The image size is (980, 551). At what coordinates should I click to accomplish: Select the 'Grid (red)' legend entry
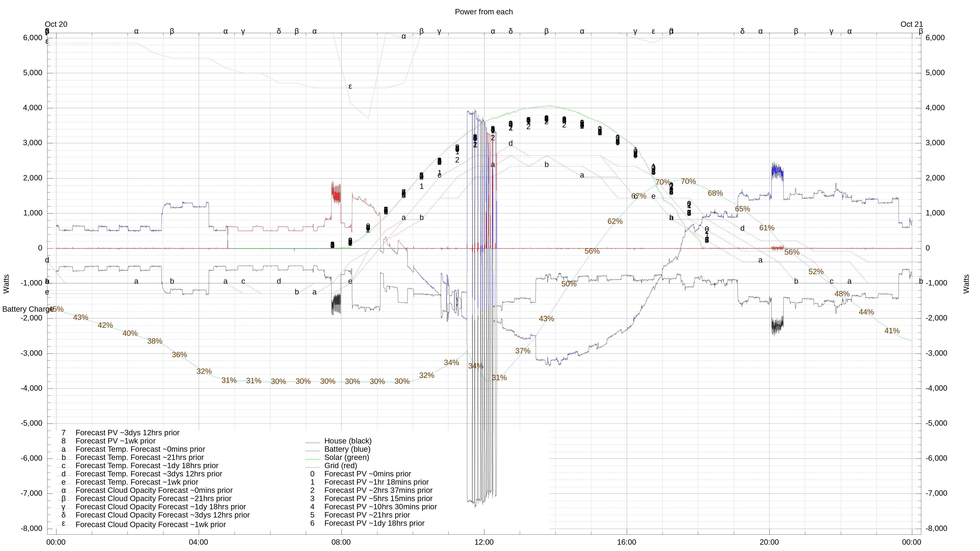click(x=341, y=466)
